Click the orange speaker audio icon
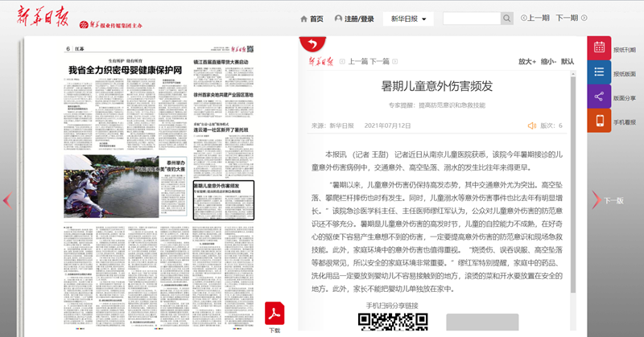644x337 pixels. point(532,125)
